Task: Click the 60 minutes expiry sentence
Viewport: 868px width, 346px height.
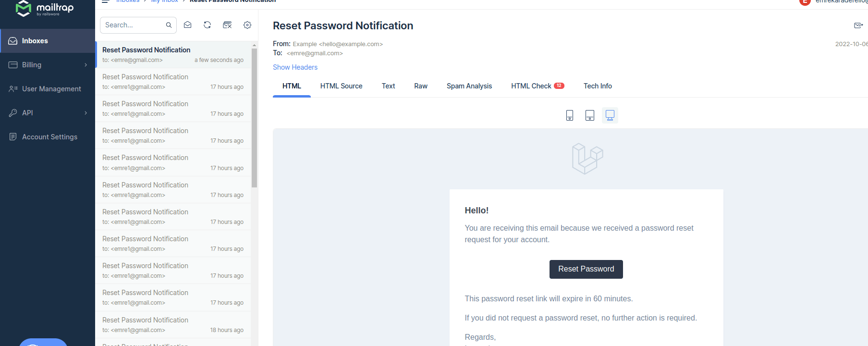Action: (x=549, y=299)
